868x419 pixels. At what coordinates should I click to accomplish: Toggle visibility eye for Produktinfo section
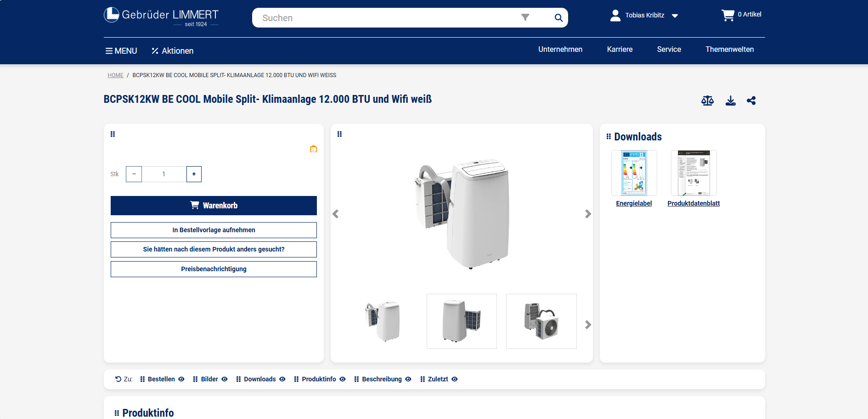pos(343,379)
